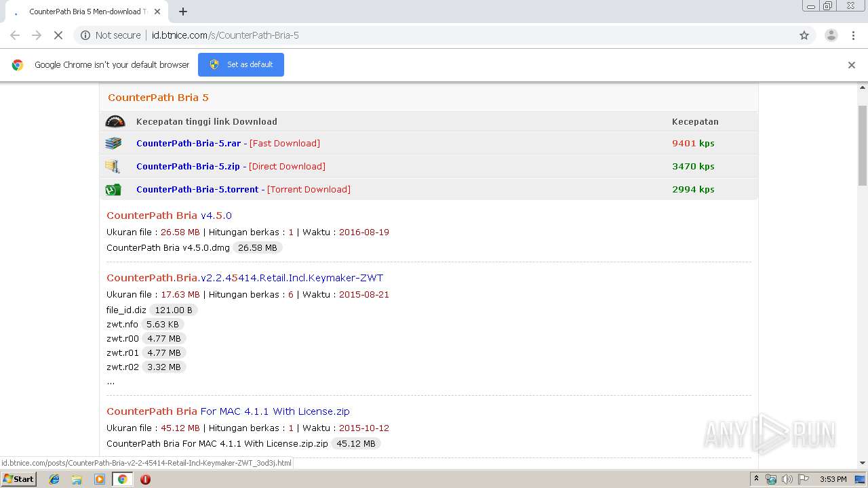This screenshot has height=488, width=868.
Task: Click the 9401 kps speed value
Action: click(693, 143)
